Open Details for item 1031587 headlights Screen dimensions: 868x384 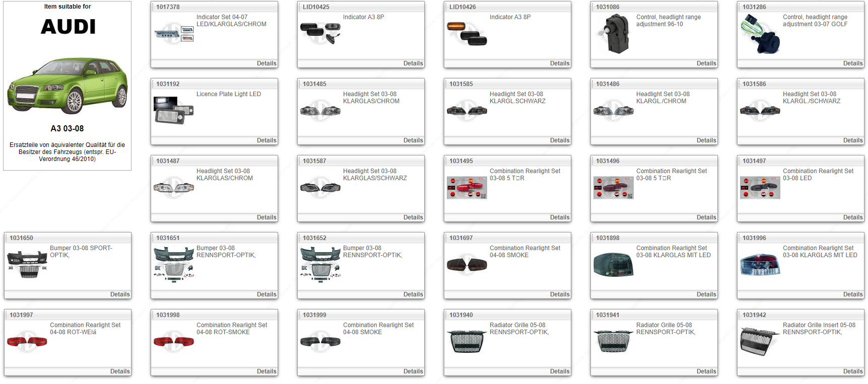[x=413, y=217]
